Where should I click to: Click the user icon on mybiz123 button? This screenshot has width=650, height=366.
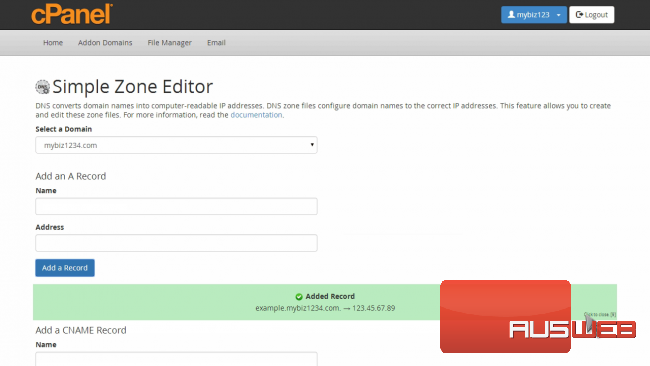[511, 15]
